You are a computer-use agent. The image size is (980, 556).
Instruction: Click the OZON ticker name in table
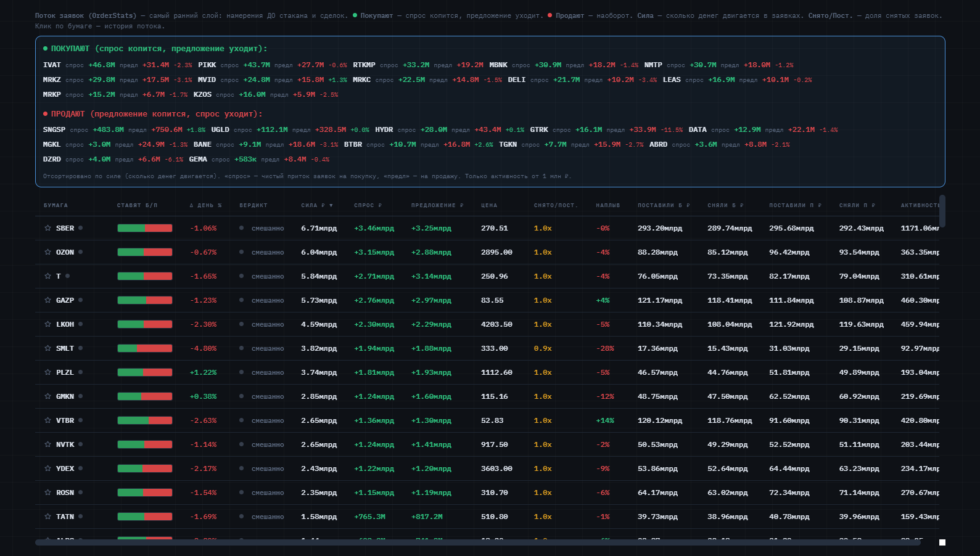[65, 252]
